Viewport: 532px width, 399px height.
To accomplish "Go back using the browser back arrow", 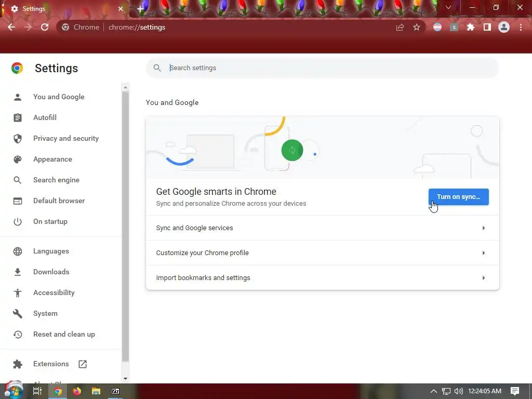I will [x=11, y=27].
